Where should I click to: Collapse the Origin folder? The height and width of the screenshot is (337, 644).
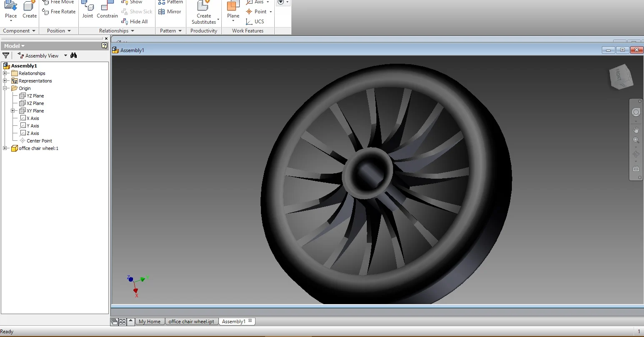5,88
